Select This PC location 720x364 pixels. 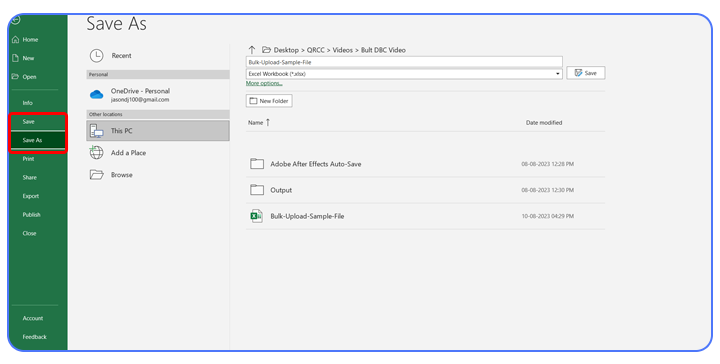click(x=158, y=131)
